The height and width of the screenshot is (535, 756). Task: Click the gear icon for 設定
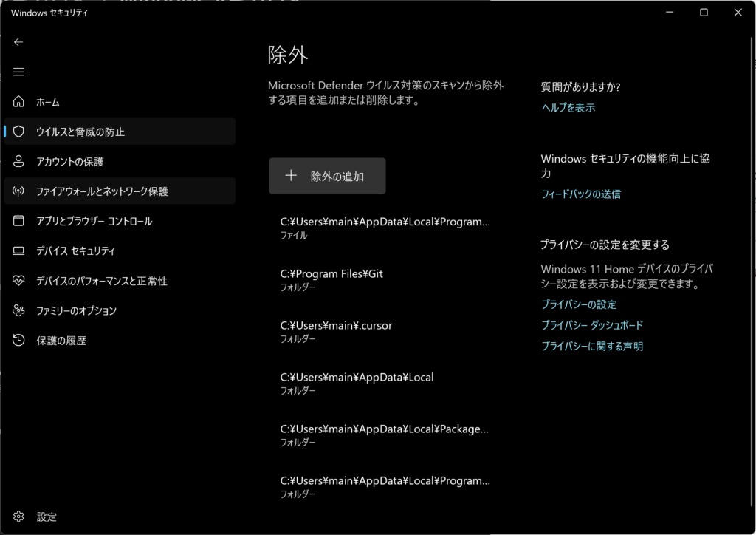(x=18, y=517)
